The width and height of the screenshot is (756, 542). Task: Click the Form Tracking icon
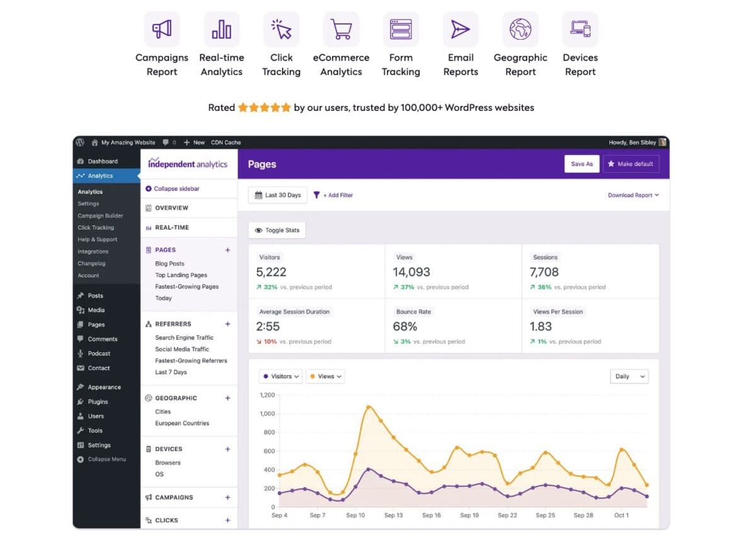401,30
